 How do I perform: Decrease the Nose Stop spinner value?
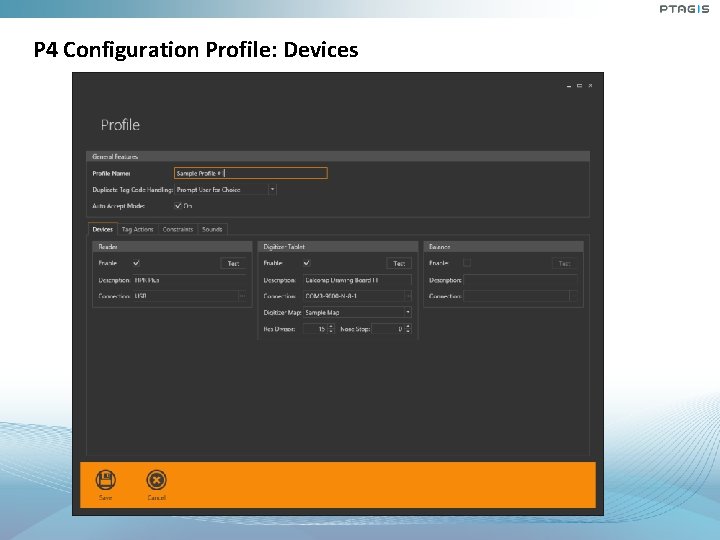coord(408,332)
